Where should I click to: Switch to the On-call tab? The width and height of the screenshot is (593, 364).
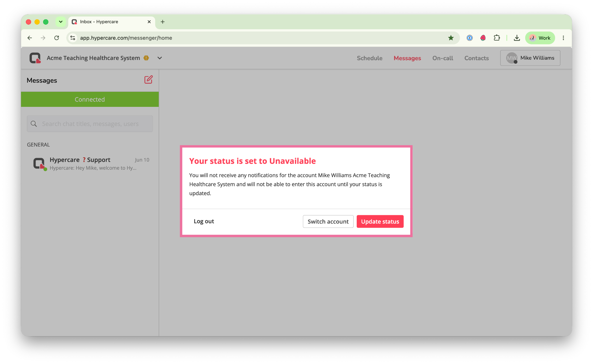[x=443, y=58]
